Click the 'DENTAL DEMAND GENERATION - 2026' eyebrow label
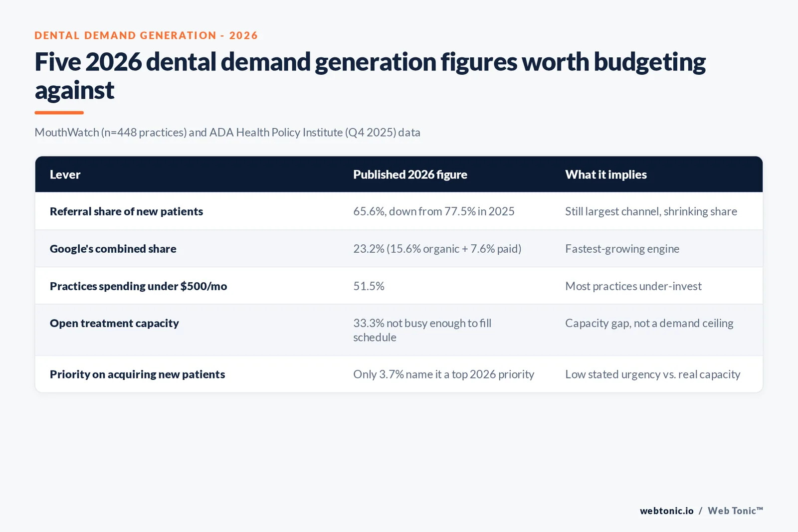The image size is (798, 532). click(146, 35)
